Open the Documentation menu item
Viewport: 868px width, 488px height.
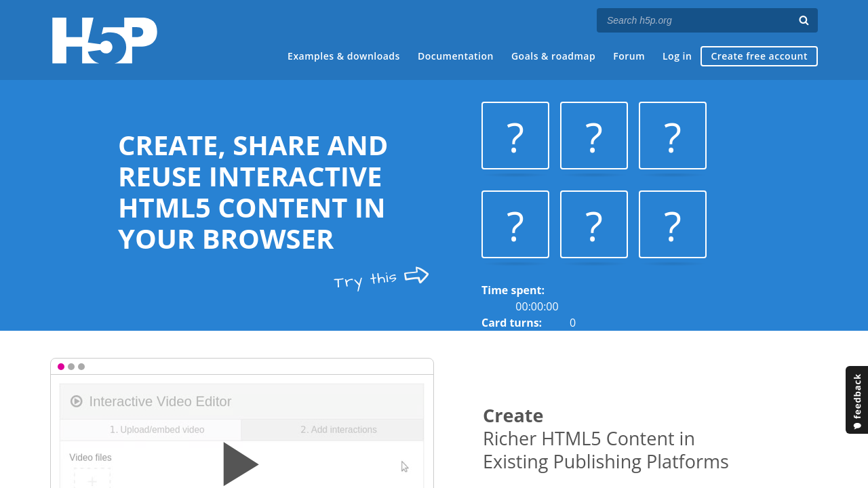coord(456,56)
